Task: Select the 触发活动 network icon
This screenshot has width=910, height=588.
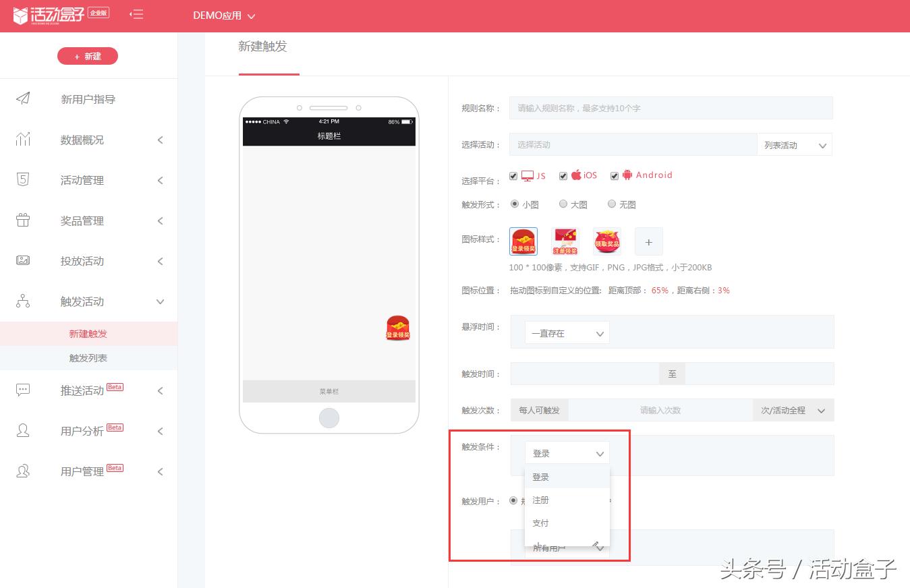Action: pyautogui.click(x=22, y=301)
